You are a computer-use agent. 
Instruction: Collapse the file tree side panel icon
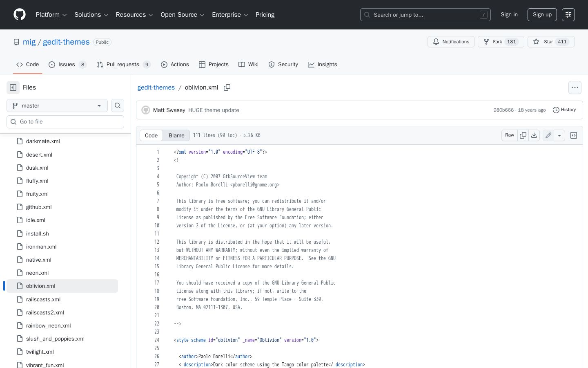coord(13,88)
